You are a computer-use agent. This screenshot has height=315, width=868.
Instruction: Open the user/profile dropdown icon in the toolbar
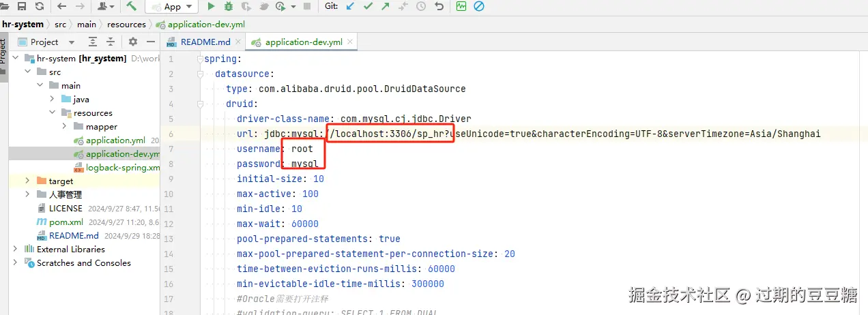(106, 6)
